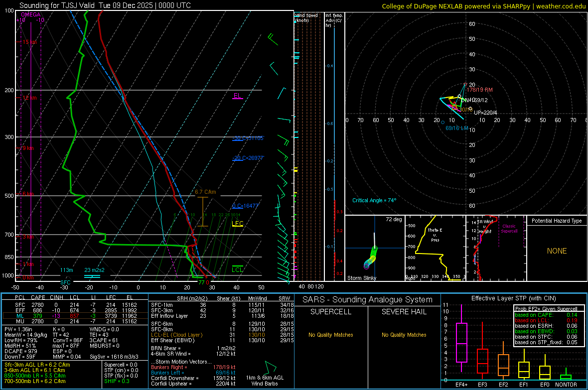Click the 'based on LCL:' probability line
The width and height of the screenshot is (588, 390).
[x=546, y=320]
